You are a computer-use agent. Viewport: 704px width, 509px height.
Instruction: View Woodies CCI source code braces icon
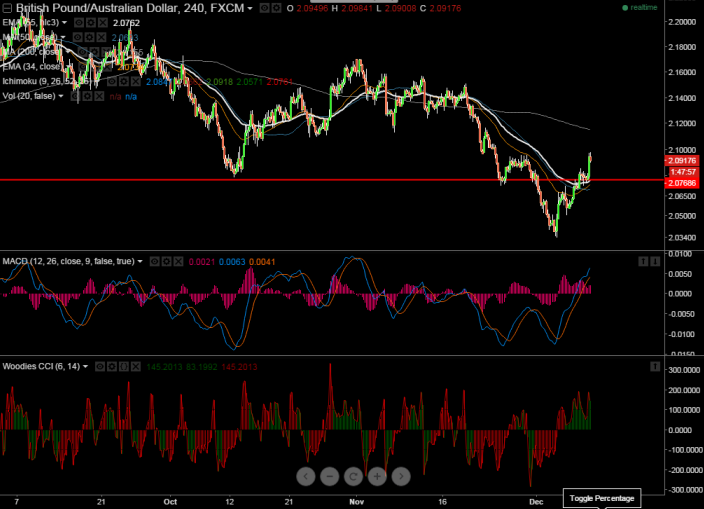(x=124, y=367)
